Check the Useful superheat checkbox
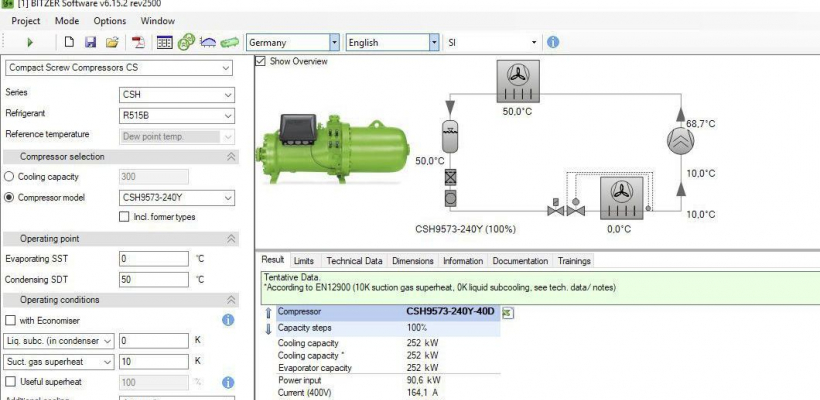820x400 pixels. tap(10, 382)
